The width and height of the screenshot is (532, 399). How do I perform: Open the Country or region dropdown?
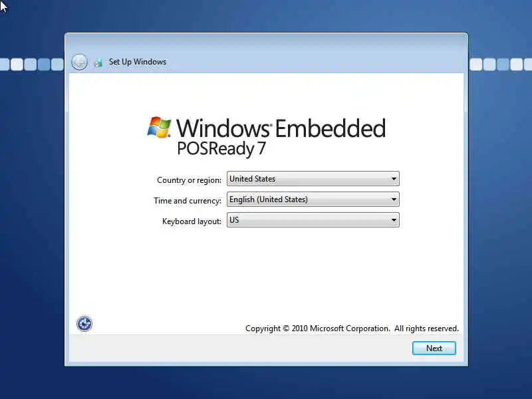pyautogui.click(x=313, y=179)
